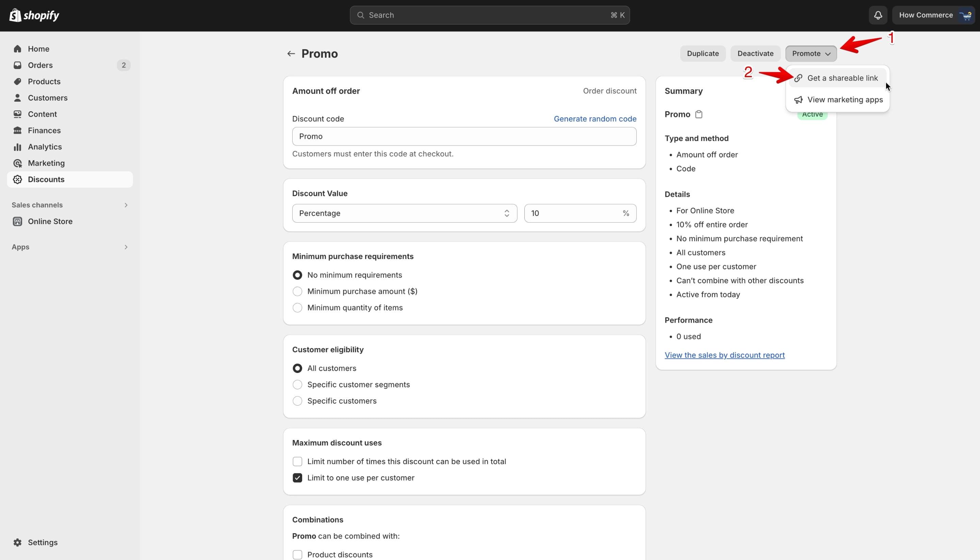Expand Apps section chevron
Viewport: 980px width, 560px height.
126,247
